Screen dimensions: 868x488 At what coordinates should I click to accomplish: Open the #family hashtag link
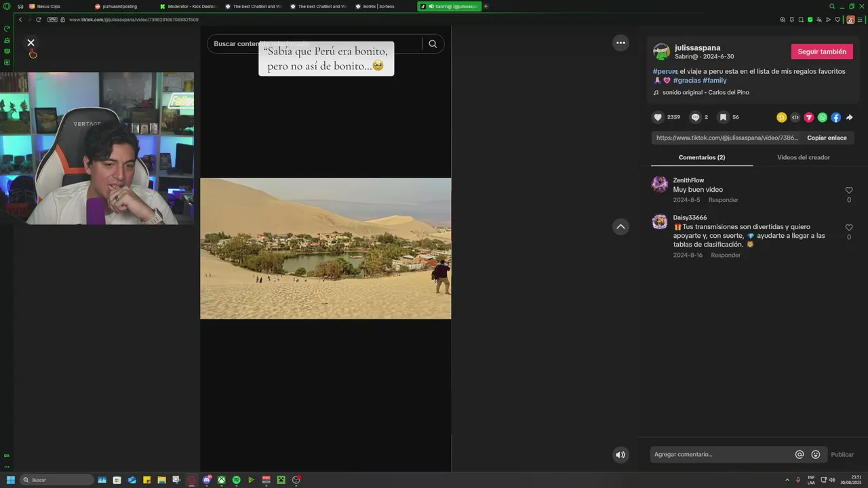[715, 81]
